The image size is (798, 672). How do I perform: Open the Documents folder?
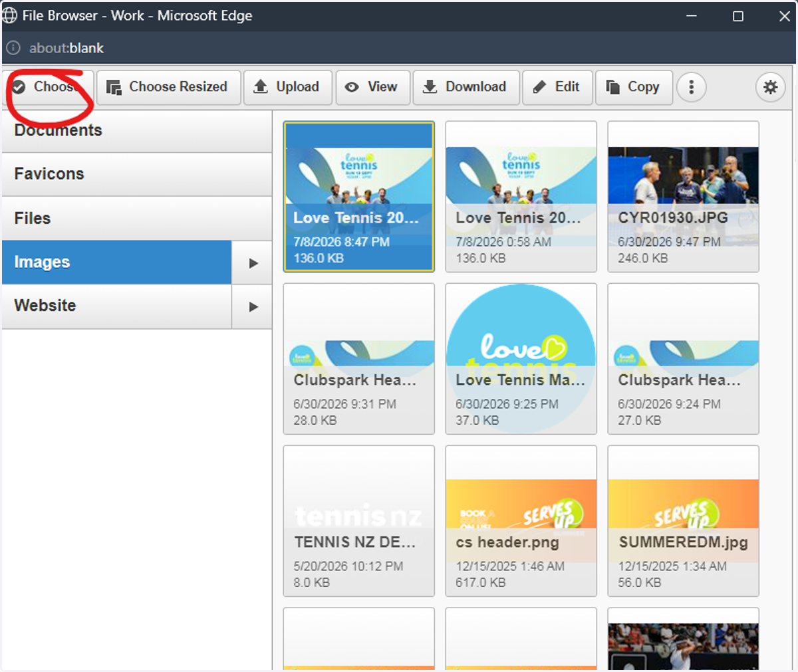[137, 131]
